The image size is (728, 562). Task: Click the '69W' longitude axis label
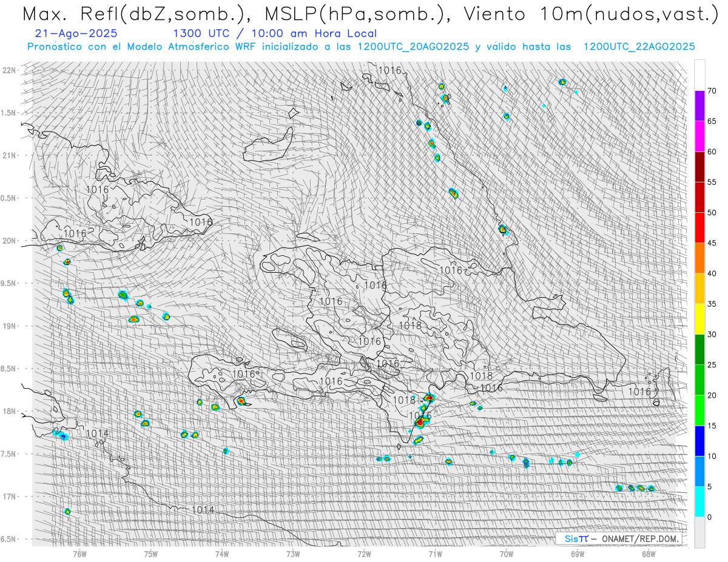(x=577, y=553)
